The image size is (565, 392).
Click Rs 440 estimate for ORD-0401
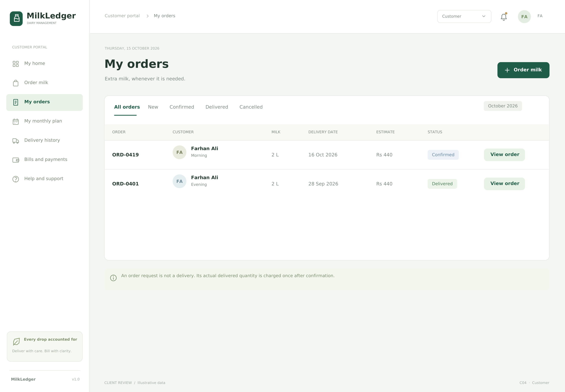click(x=384, y=184)
